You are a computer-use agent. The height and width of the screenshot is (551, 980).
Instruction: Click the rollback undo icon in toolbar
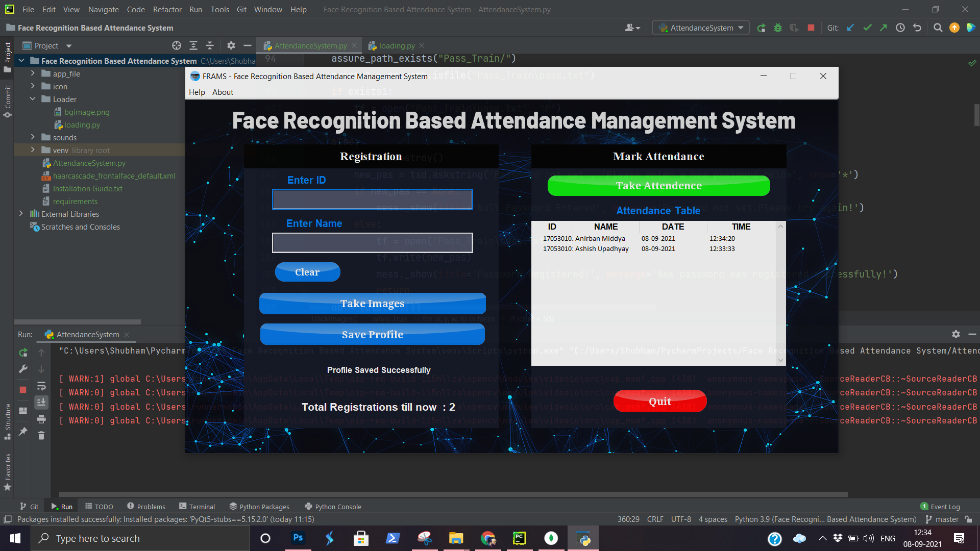click(x=917, y=28)
